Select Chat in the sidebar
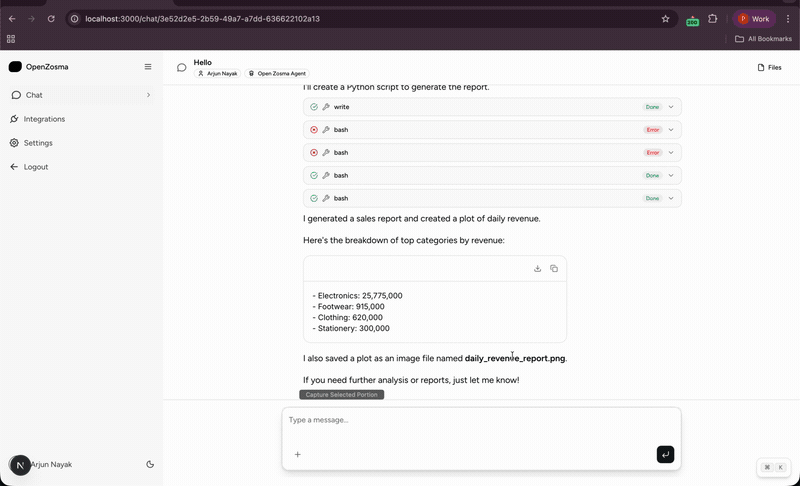 [x=34, y=95]
